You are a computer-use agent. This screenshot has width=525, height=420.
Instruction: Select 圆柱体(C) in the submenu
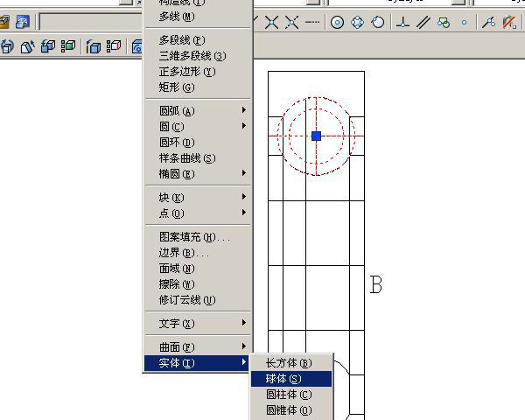click(291, 395)
